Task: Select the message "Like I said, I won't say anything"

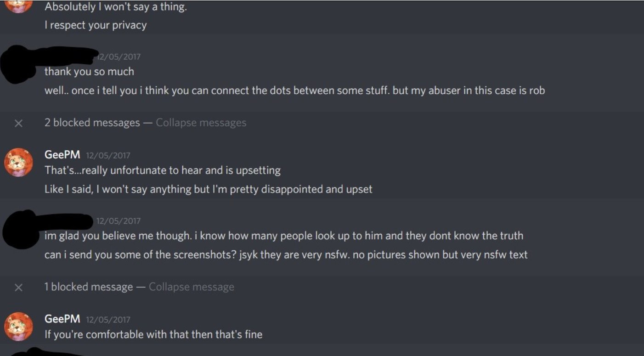Action: click(x=209, y=189)
